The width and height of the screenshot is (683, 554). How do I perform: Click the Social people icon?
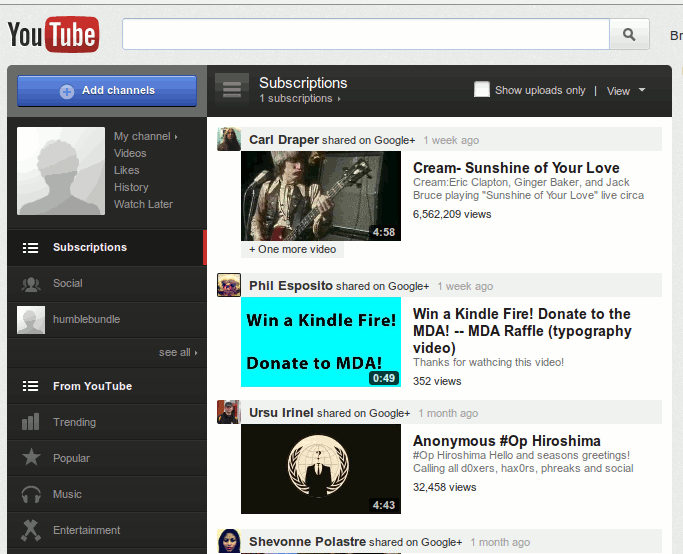pos(31,284)
